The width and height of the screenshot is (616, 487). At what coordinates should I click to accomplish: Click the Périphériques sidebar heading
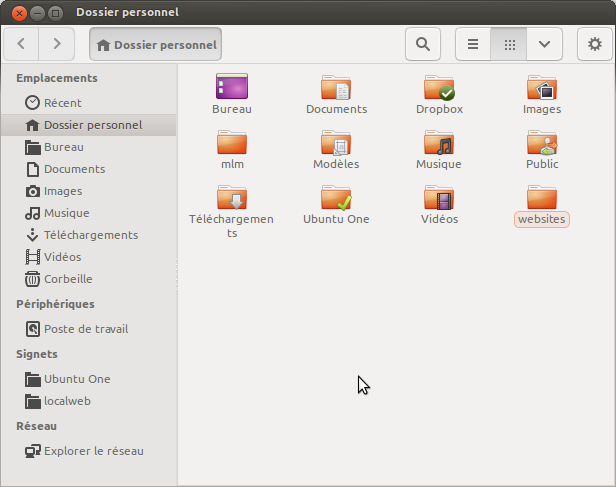pyautogui.click(x=55, y=304)
